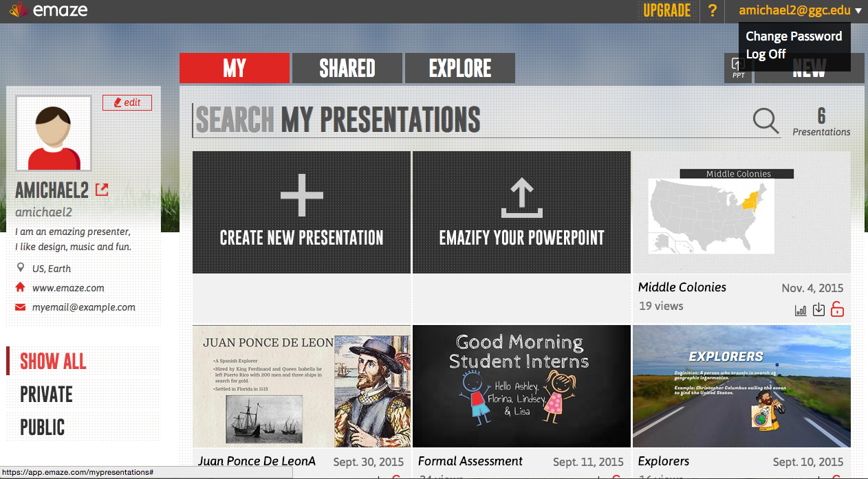The width and height of the screenshot is (868, 479).
Task: Open the Middle Colonies presentation thumbnail
Action: pyautogui.click(x=741, y=212)
